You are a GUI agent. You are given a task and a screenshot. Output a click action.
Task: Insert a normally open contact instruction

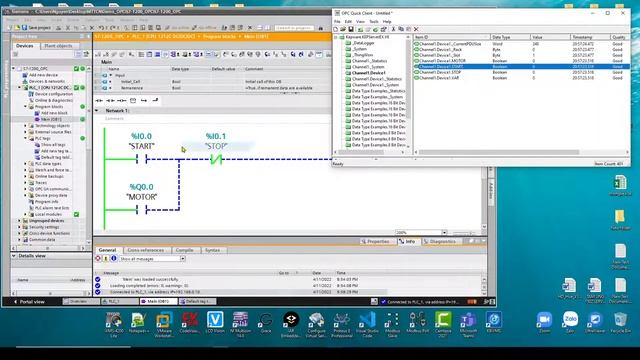(99, 100)
